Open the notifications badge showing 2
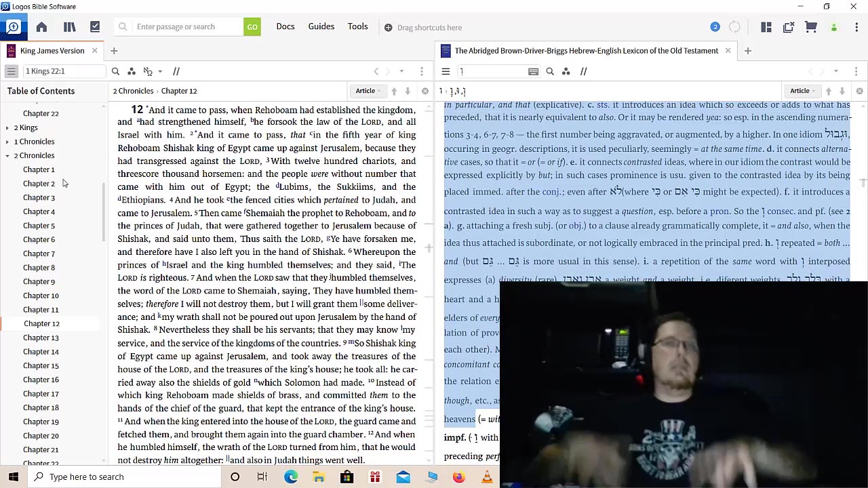The width and height of the screenshot is (868, 488). [x=715, y=27]
